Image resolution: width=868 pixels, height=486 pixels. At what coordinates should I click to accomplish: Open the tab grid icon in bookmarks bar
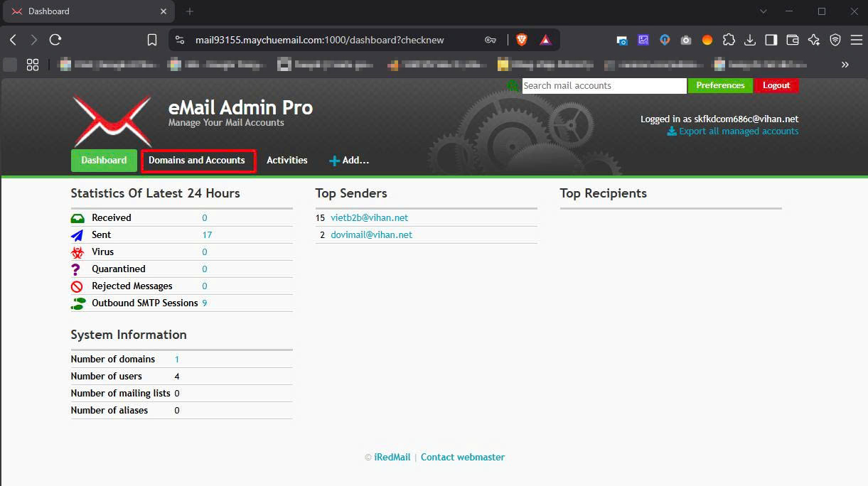click(x=33, y=65)
